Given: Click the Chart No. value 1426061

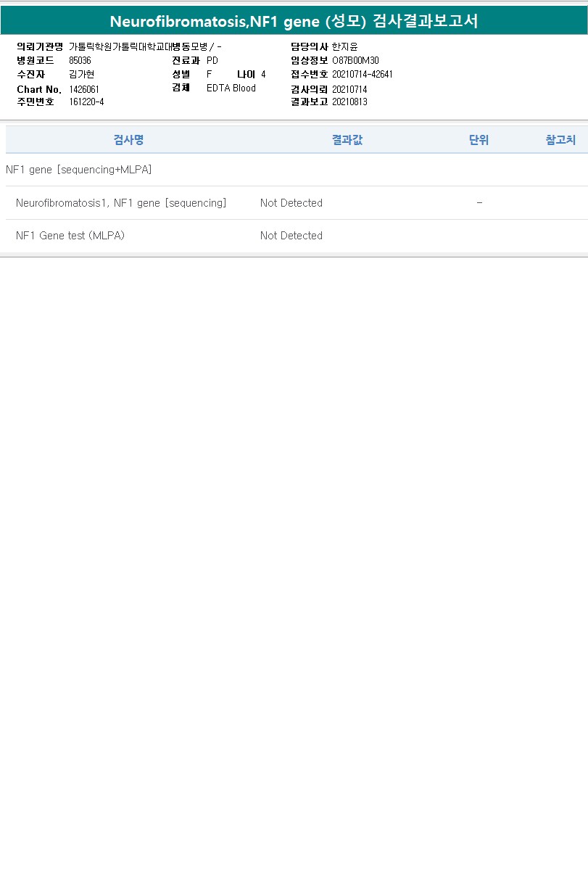Looking at the screenshot, I should click(x=84, y=89).
